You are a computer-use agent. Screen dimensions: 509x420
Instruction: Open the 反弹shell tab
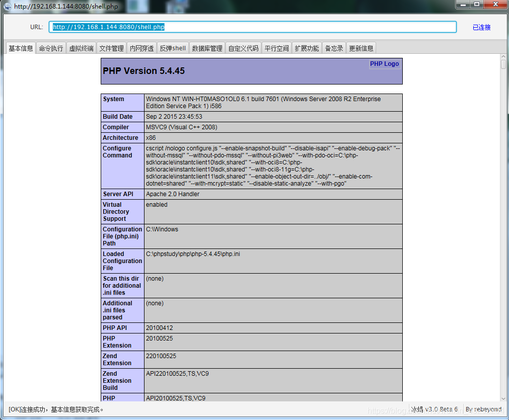tap(173, 48)
